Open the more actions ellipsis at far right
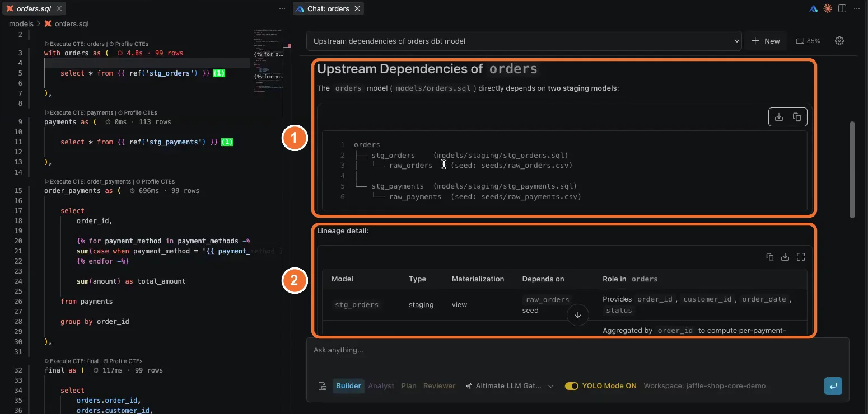868x414 pixels. pyautogui.click(x=857, y=8)
